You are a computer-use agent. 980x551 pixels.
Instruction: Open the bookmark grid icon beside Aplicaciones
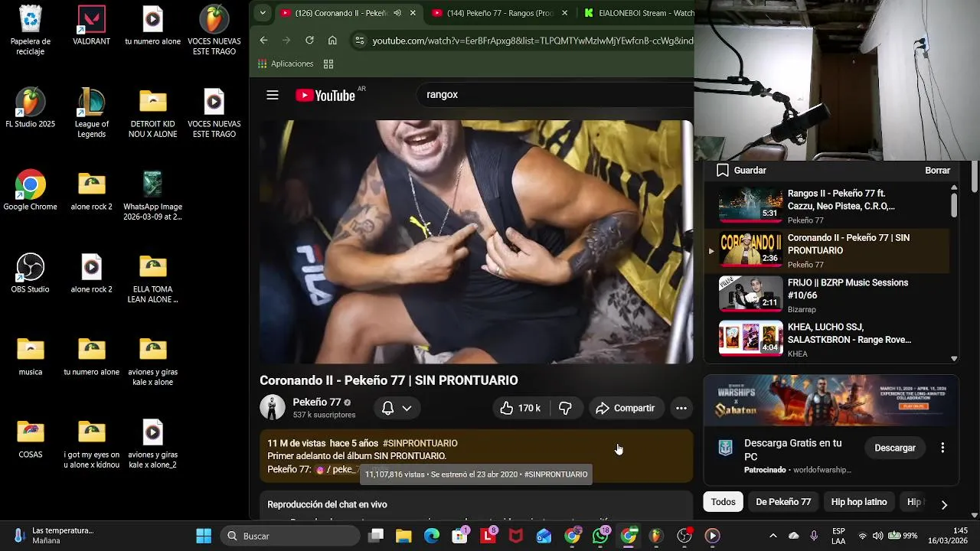(328, 64)
